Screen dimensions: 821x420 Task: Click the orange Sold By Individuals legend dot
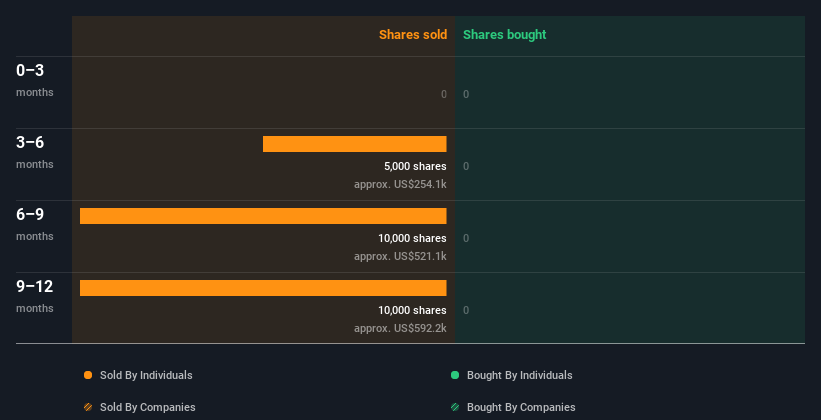(x=88, y=375)
